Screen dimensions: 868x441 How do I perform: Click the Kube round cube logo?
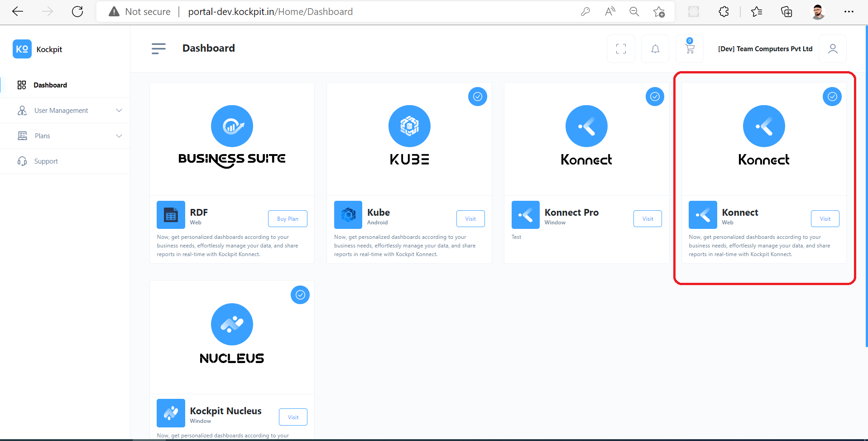[409, 126]
